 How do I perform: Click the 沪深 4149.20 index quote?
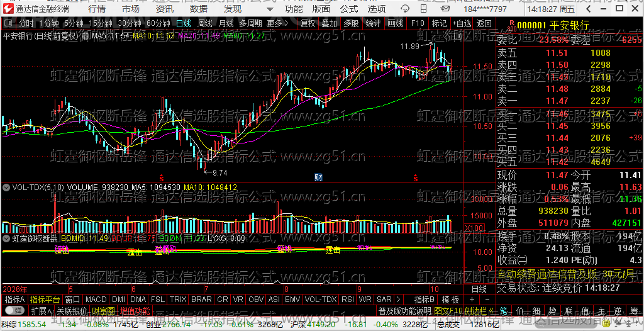pyautogui.click(x=312, y=325)
